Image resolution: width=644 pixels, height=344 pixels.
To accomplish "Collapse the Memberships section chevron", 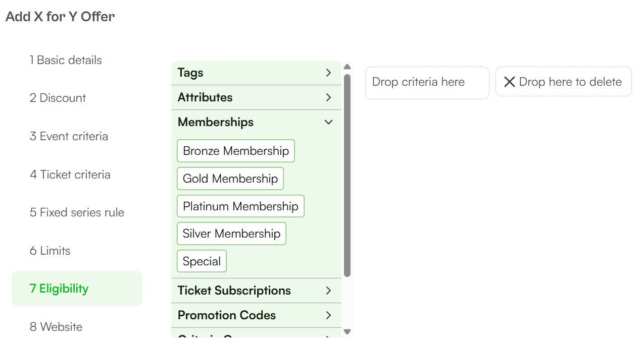I will (328, 122).
